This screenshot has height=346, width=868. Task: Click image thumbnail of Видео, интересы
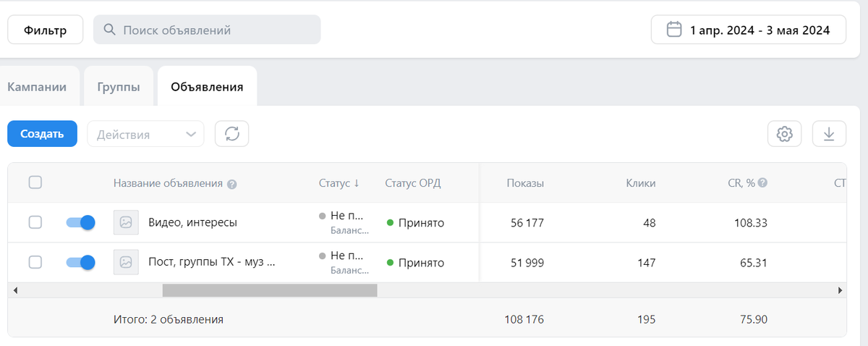pos(126,223)
